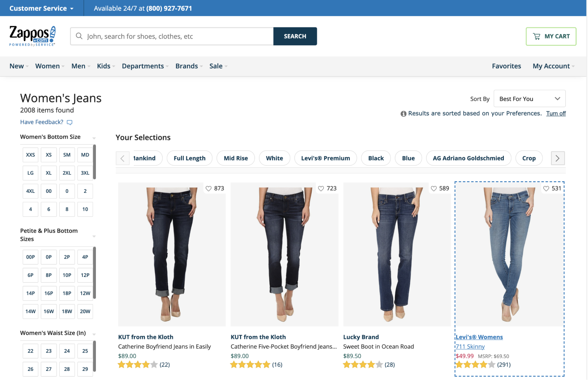Click the selections carousel left arrow
This screenshot has width=588, height=380.
coord(122,158)
